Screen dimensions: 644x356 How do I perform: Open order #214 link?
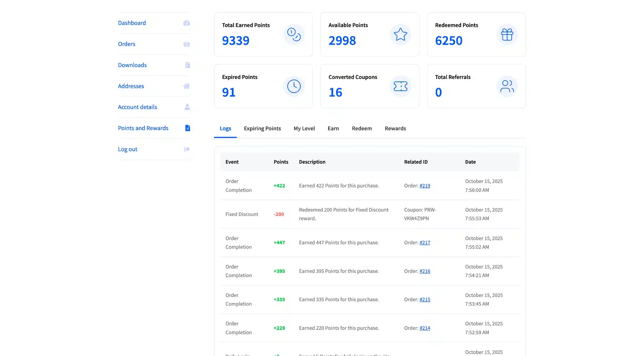425,328
